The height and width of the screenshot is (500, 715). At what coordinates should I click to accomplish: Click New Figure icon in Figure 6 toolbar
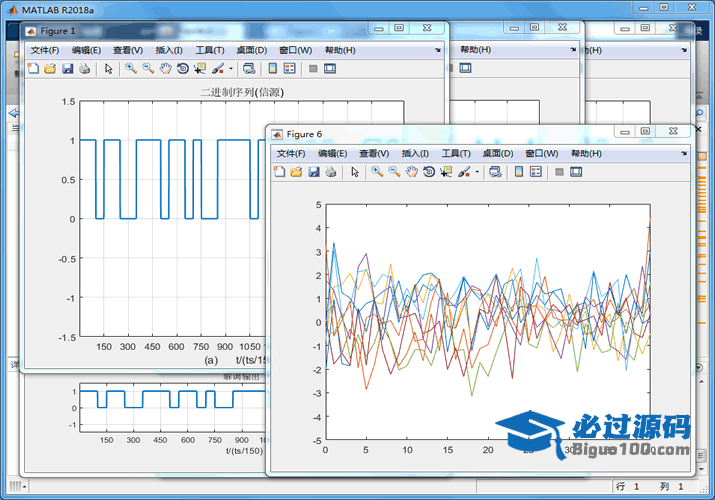[x=279, y=172]
